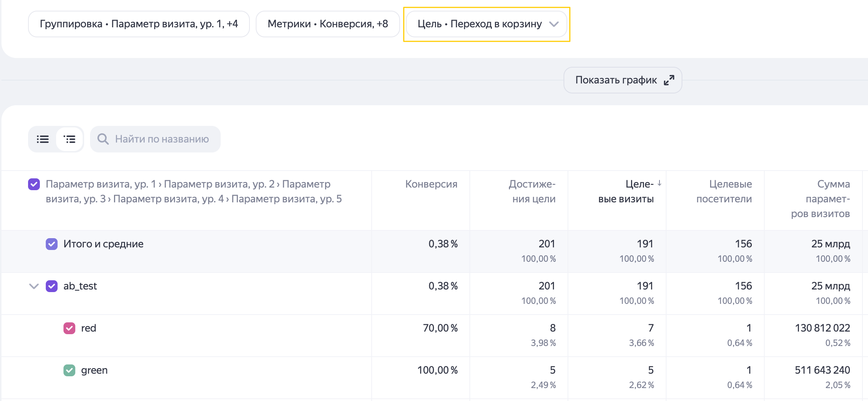Click the expand arrows icon on Показать график

669,80
